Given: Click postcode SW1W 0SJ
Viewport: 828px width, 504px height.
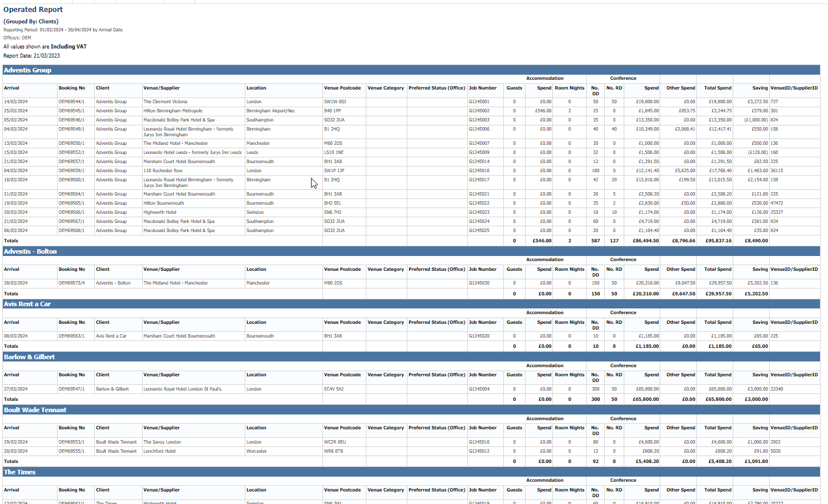Looking at the screenshot, I should pos(335,101).
